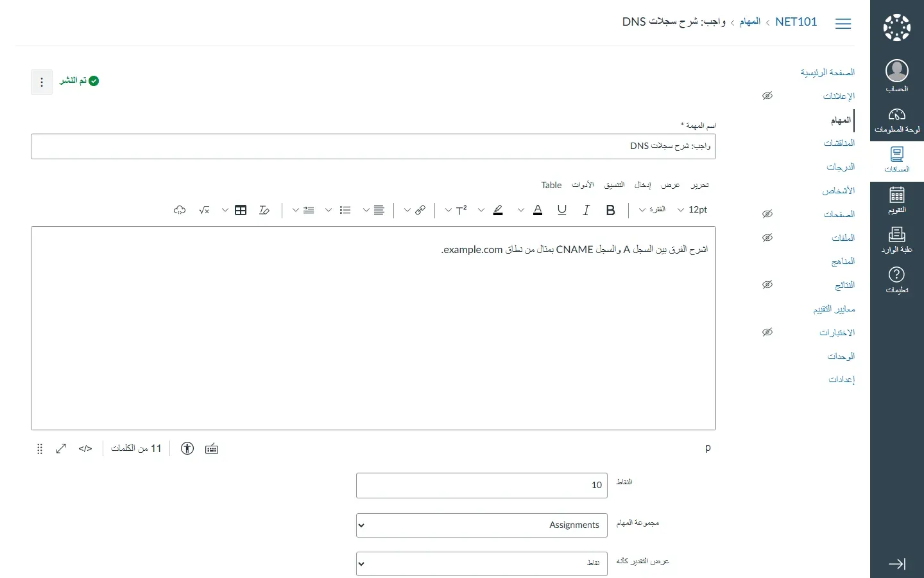
Task: Go to the NET101 breadcrumb link
Action: point(796,22)
